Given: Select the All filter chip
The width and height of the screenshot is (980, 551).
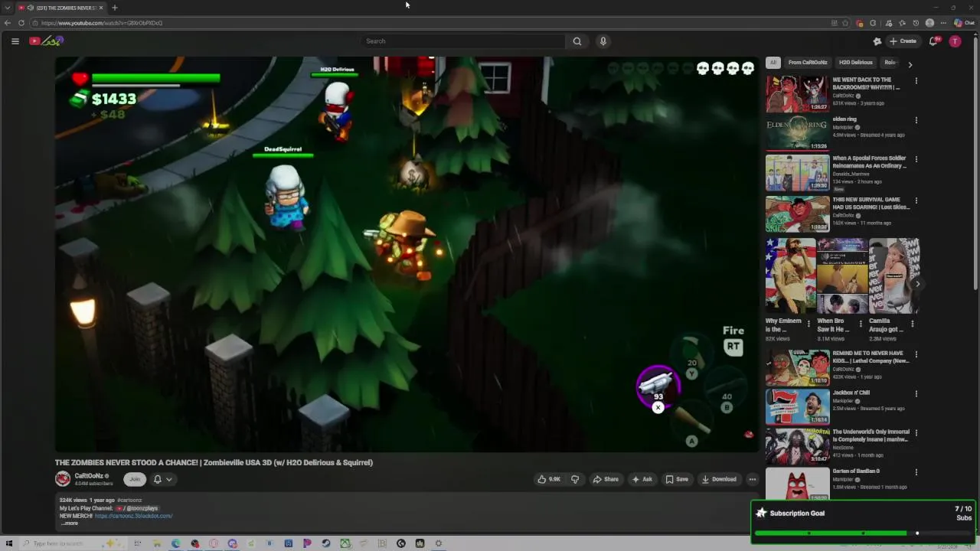Looking at the screenshot, I should tap(773, 63).
